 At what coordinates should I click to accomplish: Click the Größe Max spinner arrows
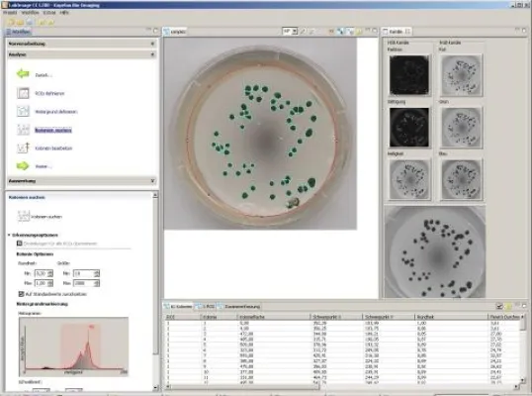[97, 282]
